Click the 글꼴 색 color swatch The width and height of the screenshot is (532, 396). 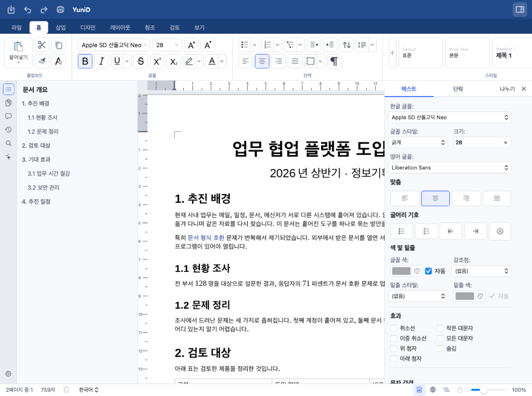tap(401, 271)
